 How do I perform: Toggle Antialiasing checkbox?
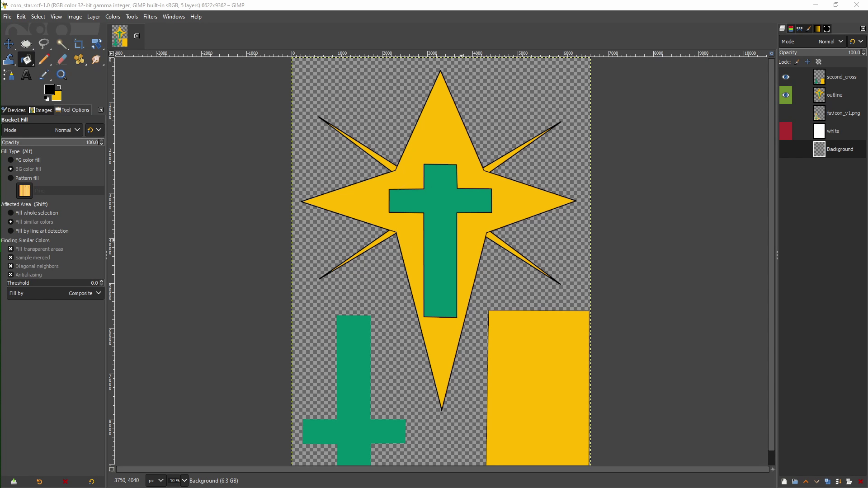tap(11, 275)
